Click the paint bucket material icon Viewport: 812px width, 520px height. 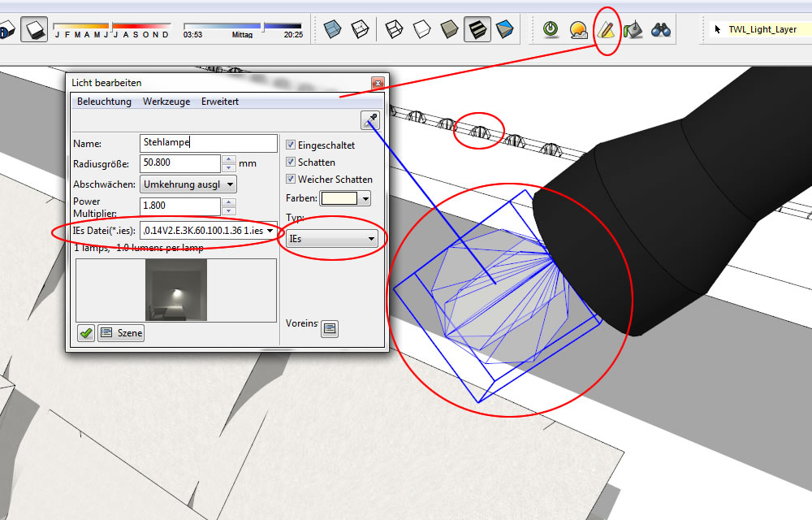coord(633,30)
